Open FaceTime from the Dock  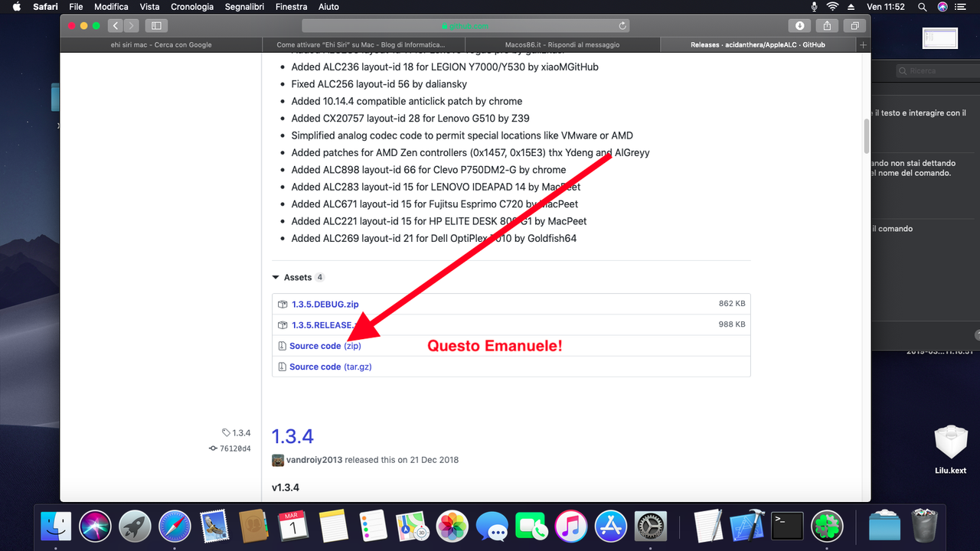point(531,527)
